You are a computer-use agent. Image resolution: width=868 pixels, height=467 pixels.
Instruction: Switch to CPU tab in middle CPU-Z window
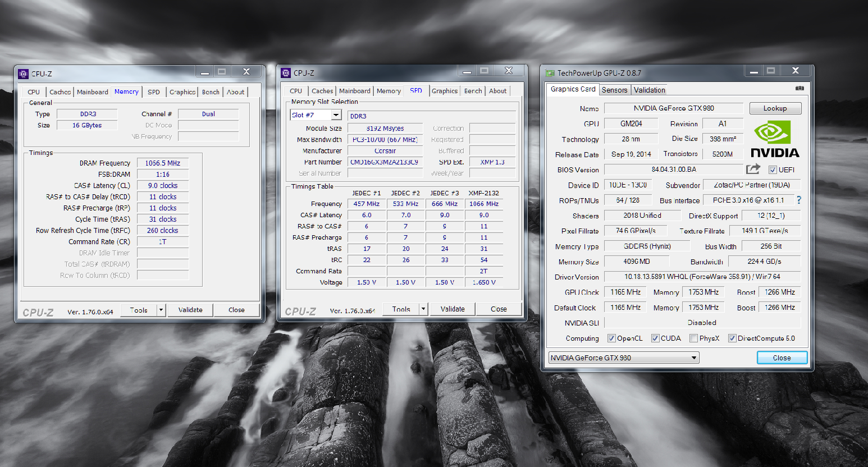click(296, 91)
